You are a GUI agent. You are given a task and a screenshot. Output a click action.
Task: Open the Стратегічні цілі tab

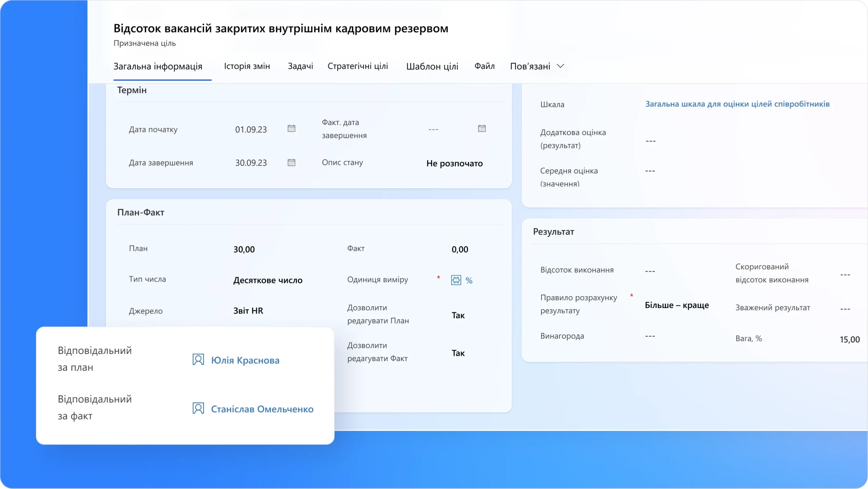pos(357,66)
